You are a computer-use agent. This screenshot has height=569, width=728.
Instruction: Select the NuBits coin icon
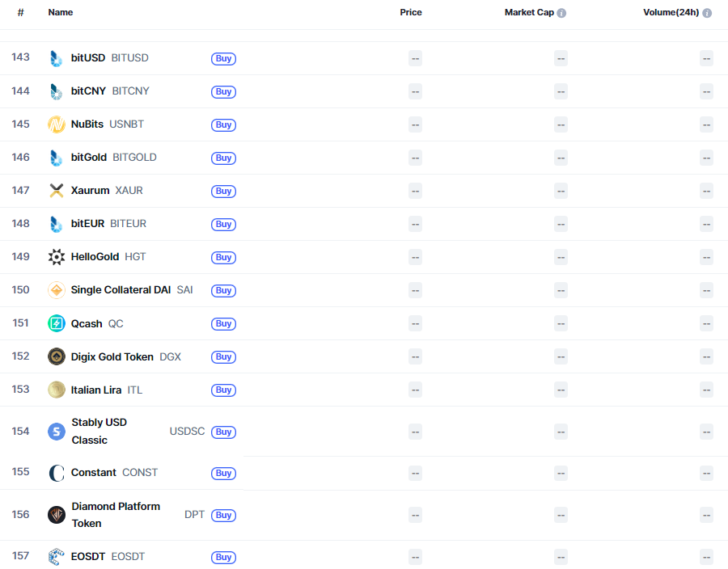tap(56, 124)
